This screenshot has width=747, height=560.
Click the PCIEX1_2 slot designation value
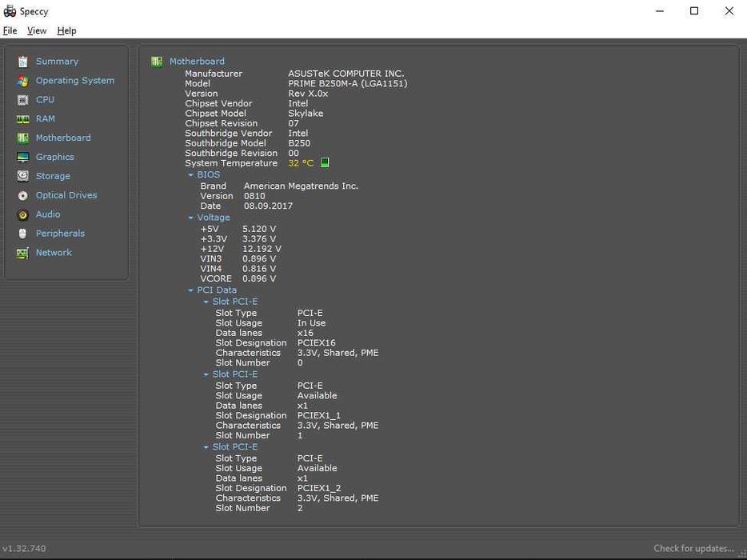tap(319, 488)
